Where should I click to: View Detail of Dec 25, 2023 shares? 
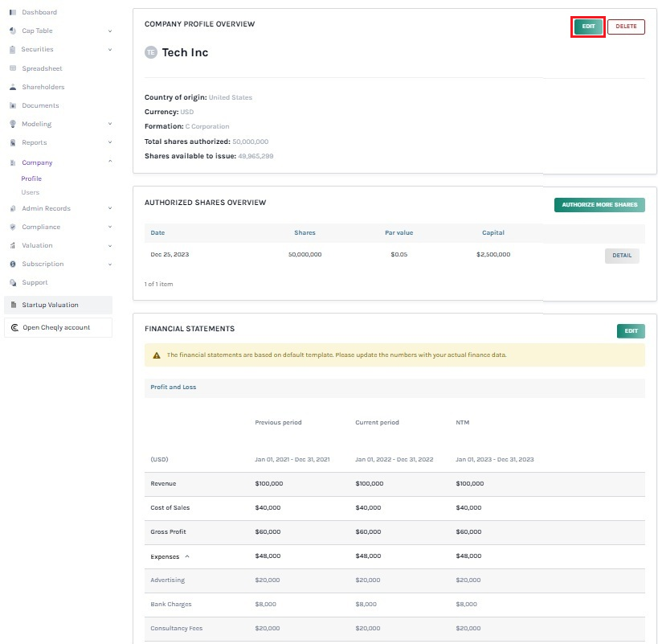click(x=622, y=256)
